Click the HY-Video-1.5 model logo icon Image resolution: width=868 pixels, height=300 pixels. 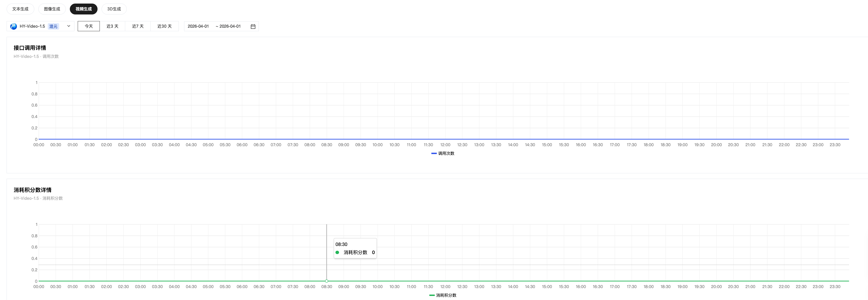coord(13,26)
